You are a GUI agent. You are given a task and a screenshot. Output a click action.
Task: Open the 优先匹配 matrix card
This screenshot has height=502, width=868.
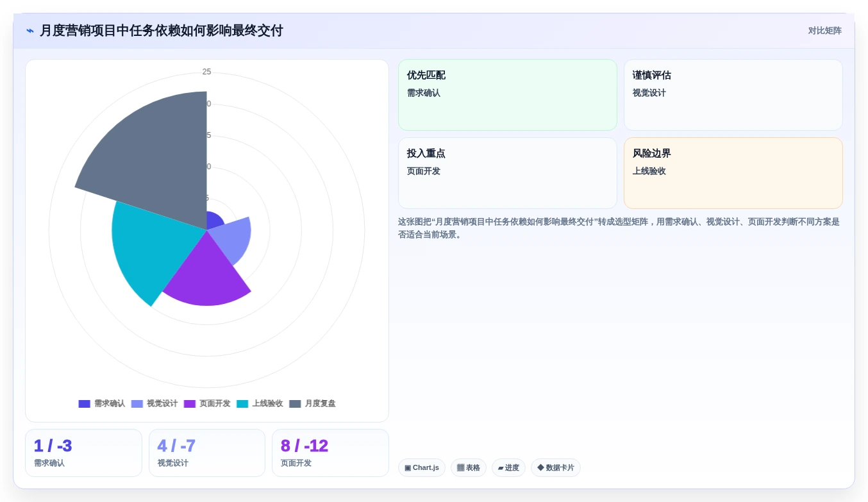508,95
